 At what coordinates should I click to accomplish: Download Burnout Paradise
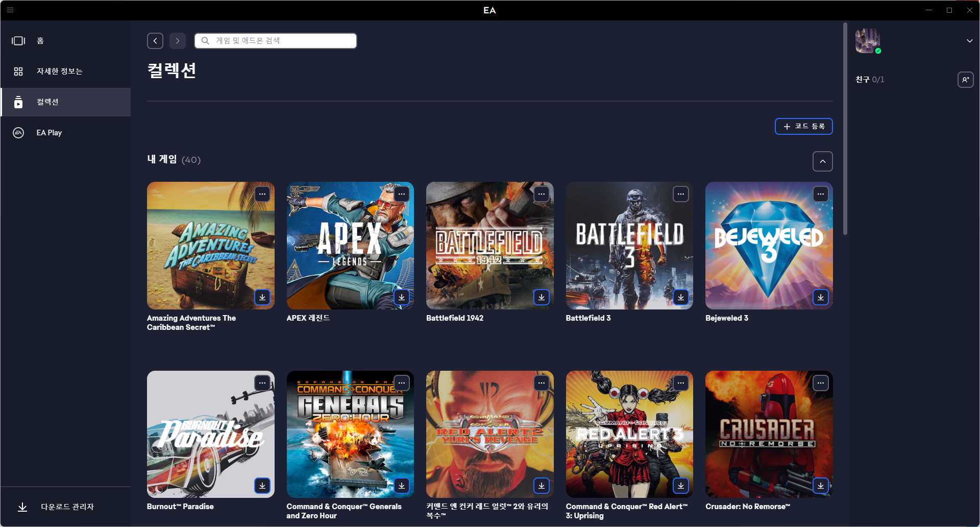[262, 485]
